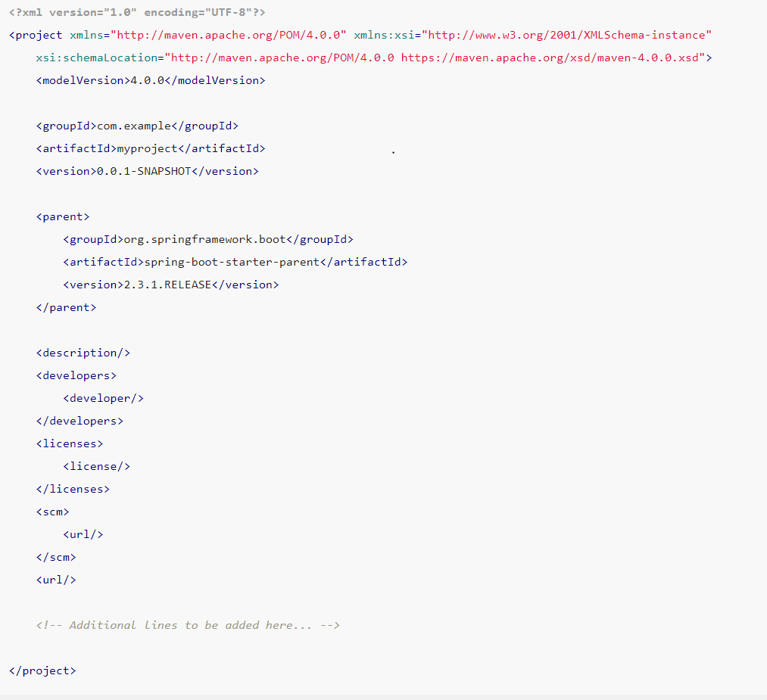Image resolution: width=767 pixels, height=700 pixels.
Task: Select the myproject artifactId value
Action: pyautogui.click(x=148, y=148)
